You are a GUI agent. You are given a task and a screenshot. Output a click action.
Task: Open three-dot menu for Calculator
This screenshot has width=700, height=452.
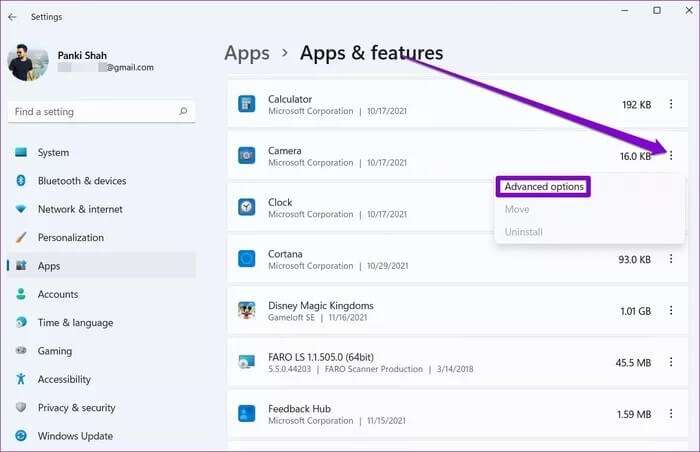tap(671, 104)
